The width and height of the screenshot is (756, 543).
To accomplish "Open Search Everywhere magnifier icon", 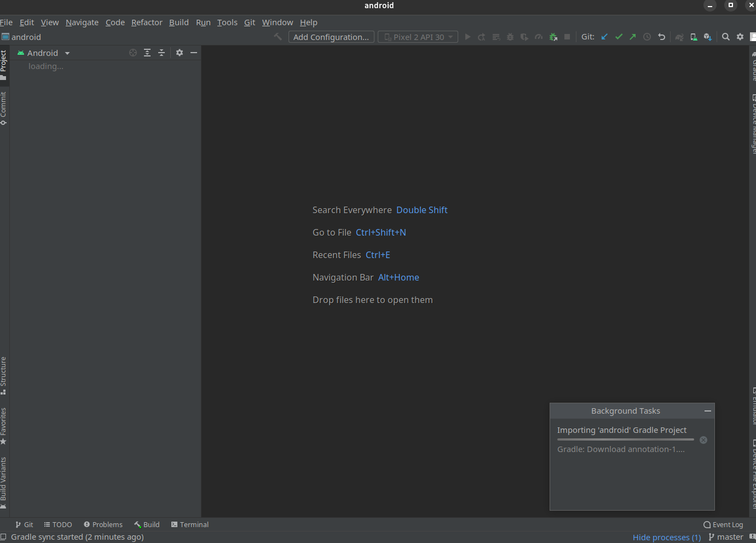I will click(726, 37).
